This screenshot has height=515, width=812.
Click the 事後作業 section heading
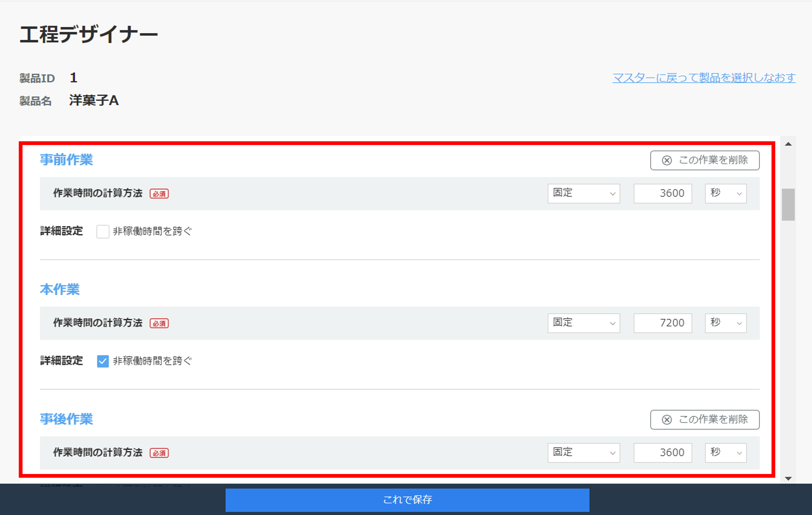click(67, 419)
